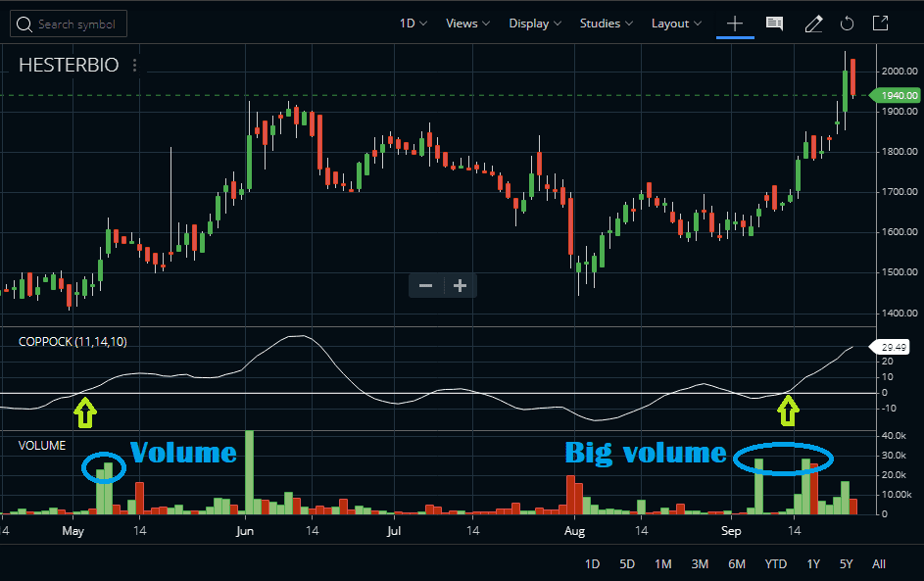924x581 pixels.
Task: Open the Layout dropdown menu
Action: [x=676, y=24]
